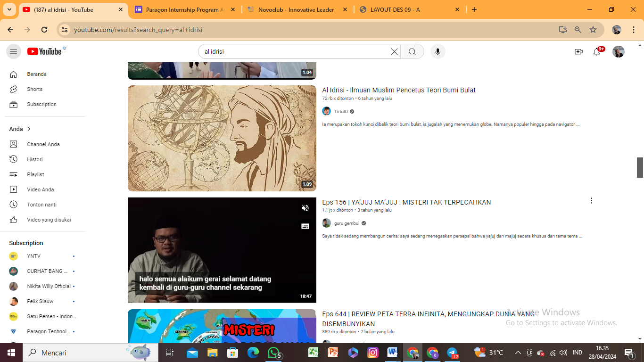Open Windows Start menu

point(11,353)
